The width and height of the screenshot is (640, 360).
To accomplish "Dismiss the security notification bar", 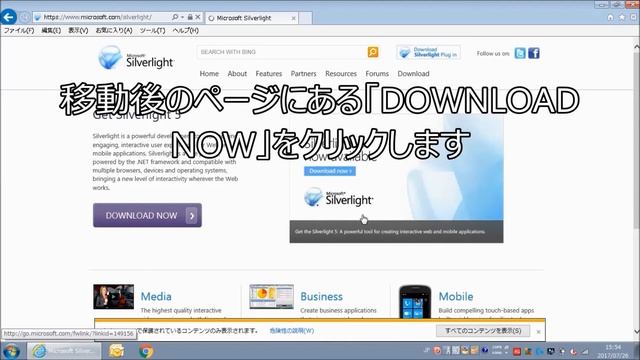I will point(538,331).
